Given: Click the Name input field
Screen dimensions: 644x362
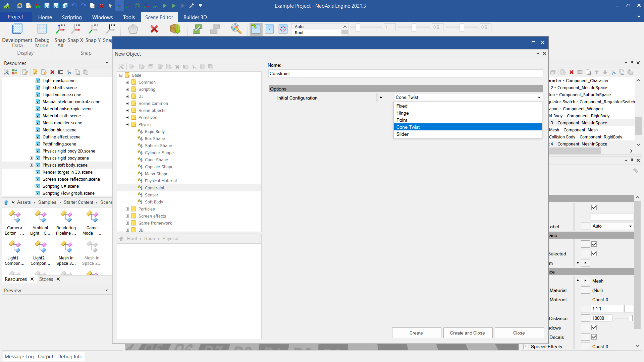Looking at the screenshot, I should click(405, 73).
